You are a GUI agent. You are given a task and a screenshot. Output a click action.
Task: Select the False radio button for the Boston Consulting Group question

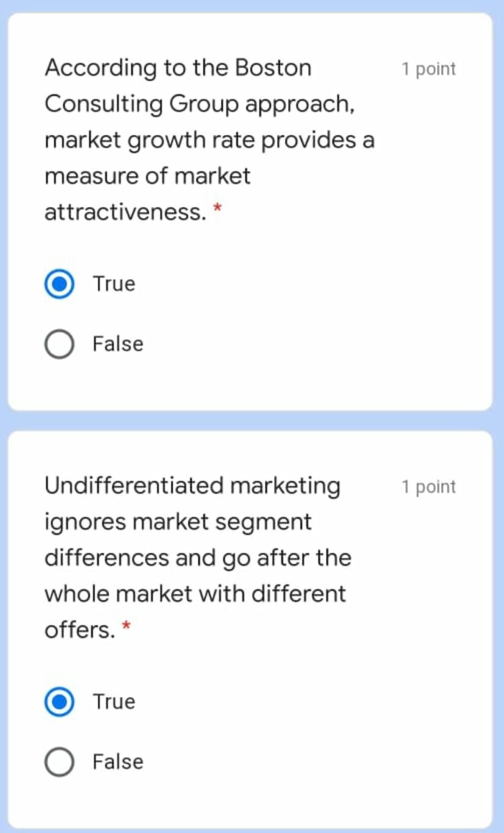(60, 344)
